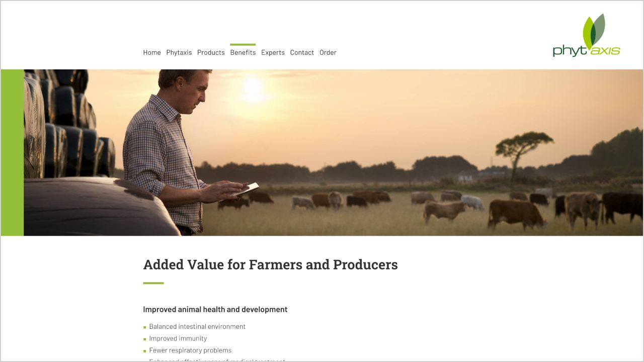This screenshot has width=644, height=362.
Task: Select the Balanced intestinal environment text
Action: coord(197,327)
